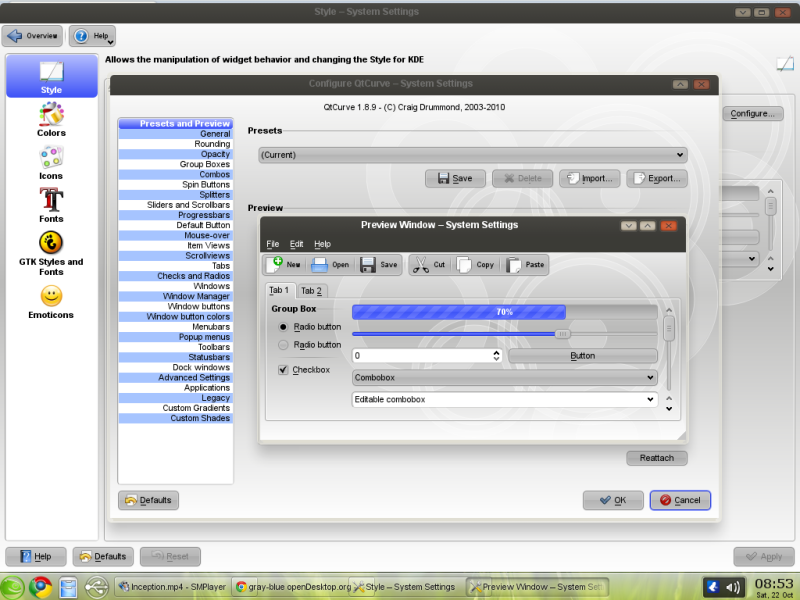Click Defaults in Configure QtCurve dialog
The height and width of the screenshot is (600, 800).
(148, 500)
